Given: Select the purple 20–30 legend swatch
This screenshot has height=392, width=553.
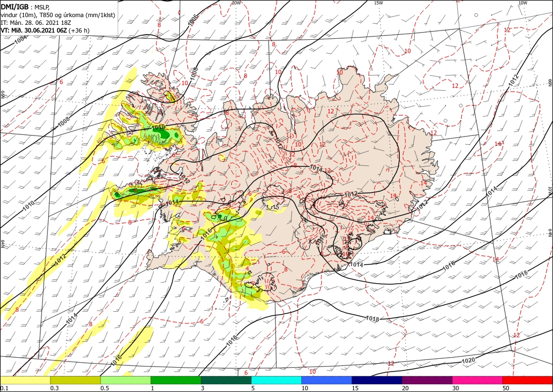Looking at the screenshot, I should 427,380.
